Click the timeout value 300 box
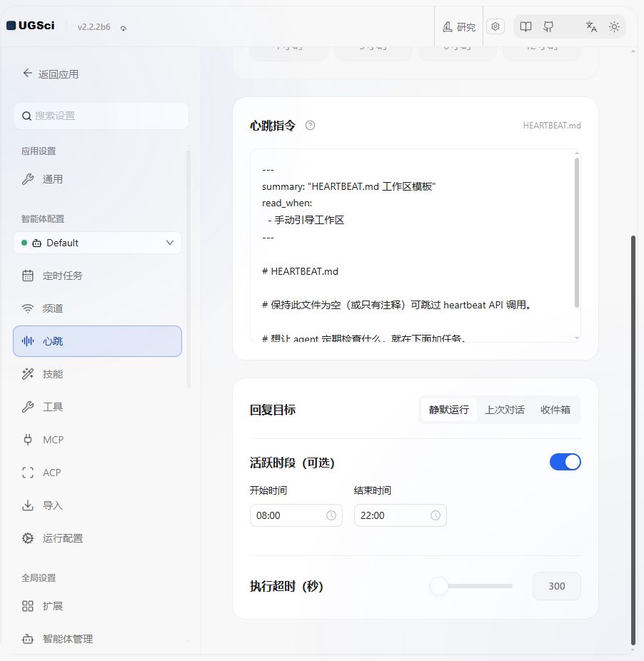Viewport: 644px width, 661px height. point(557,586)
